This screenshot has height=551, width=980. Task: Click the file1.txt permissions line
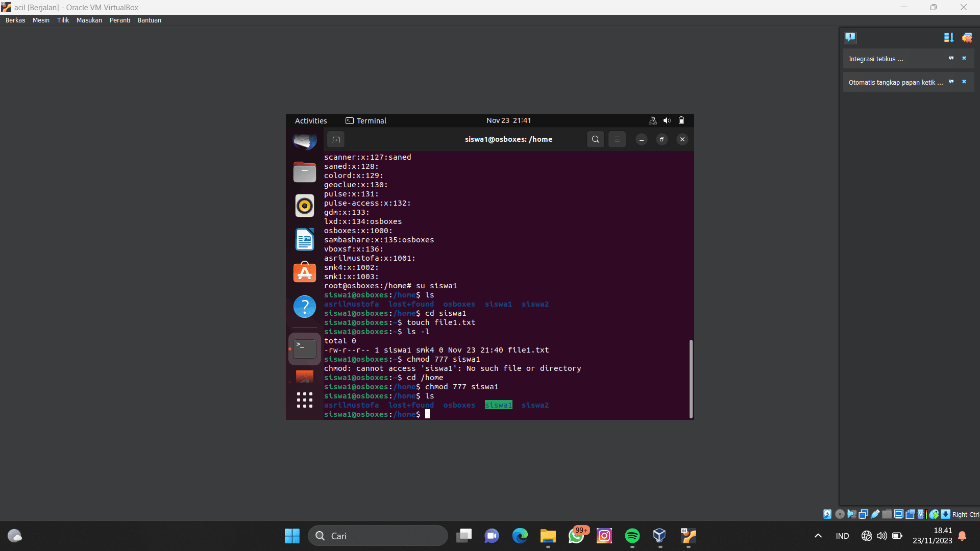tap(436, 350)
